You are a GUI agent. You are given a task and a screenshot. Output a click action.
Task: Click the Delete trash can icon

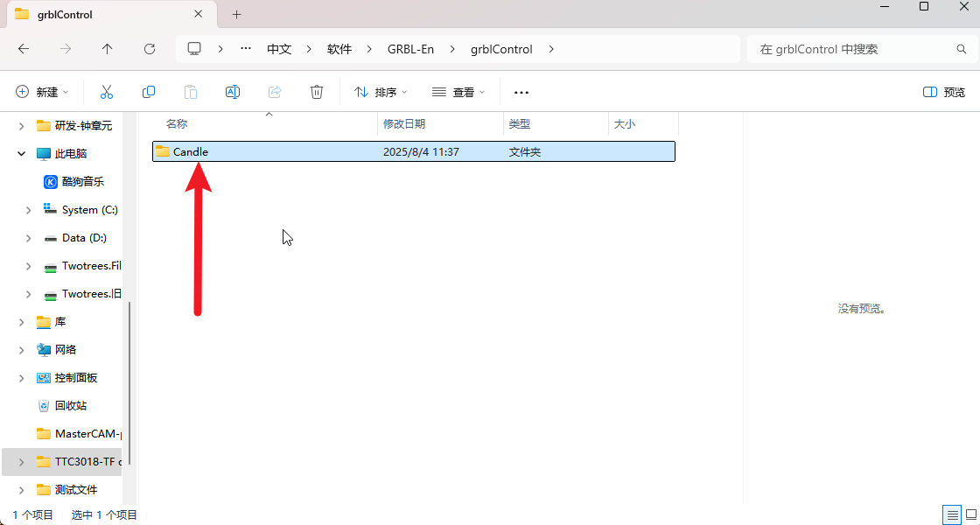pos(317,92)
